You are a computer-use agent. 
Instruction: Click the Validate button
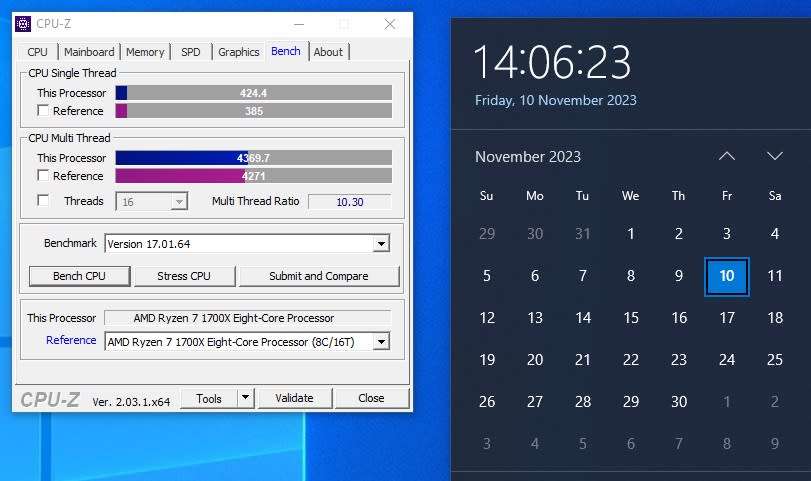(294, 398)
